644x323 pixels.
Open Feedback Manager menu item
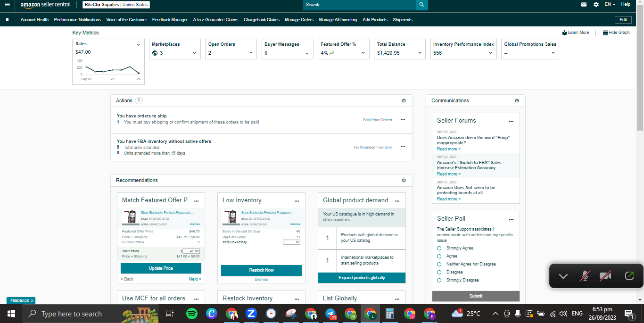[170, 20]
